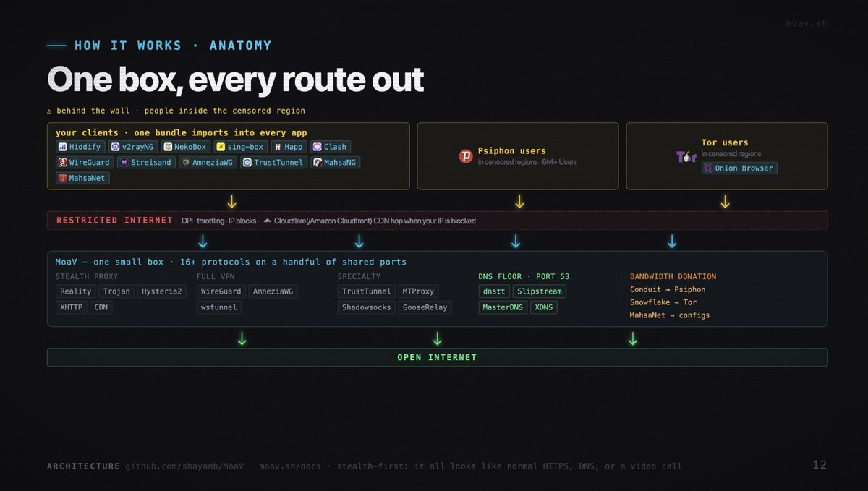
Task: Select the Reality protocol chip
Action: [76, 291]
